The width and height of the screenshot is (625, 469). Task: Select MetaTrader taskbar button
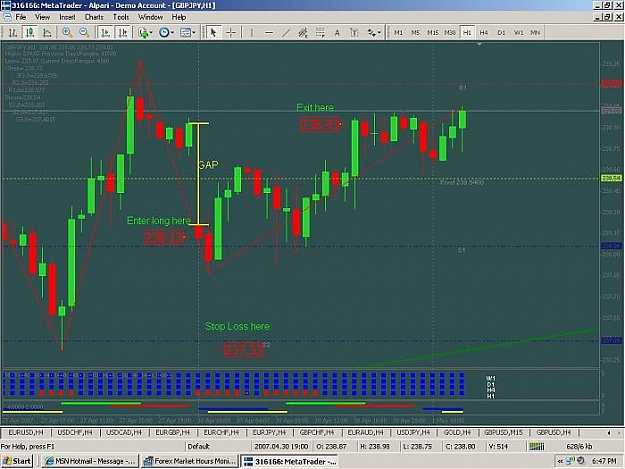pyautogui.click(x=290, y=461)
